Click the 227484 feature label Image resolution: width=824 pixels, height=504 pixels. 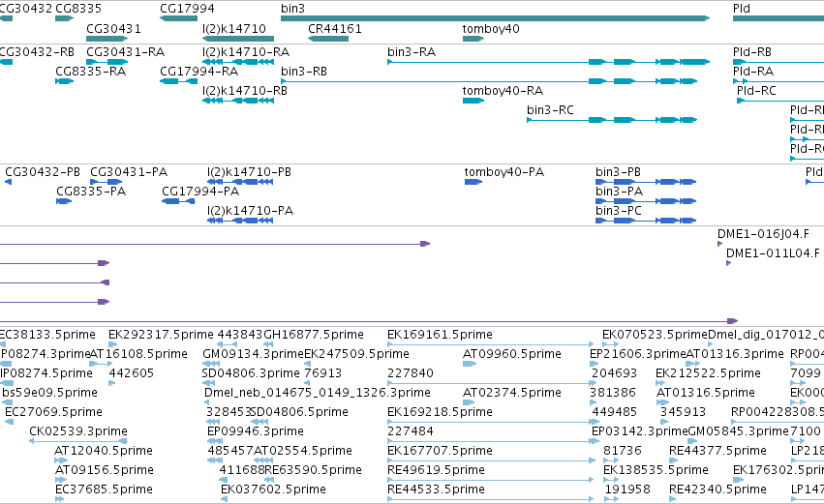411,431
